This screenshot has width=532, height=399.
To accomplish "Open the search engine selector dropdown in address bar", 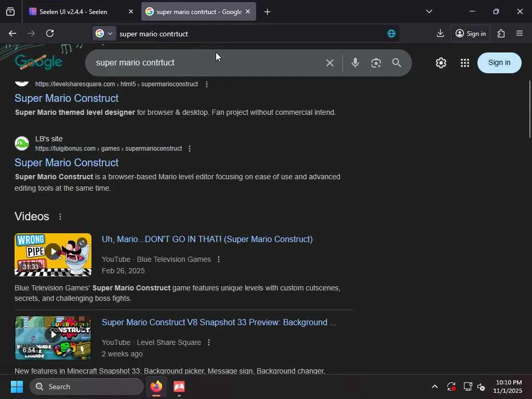I will click(104, 33).
